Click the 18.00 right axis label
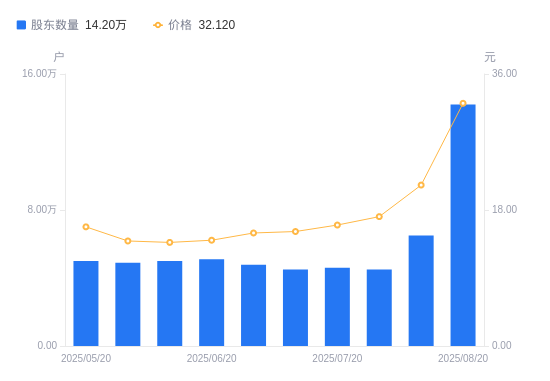 [504, 209]
